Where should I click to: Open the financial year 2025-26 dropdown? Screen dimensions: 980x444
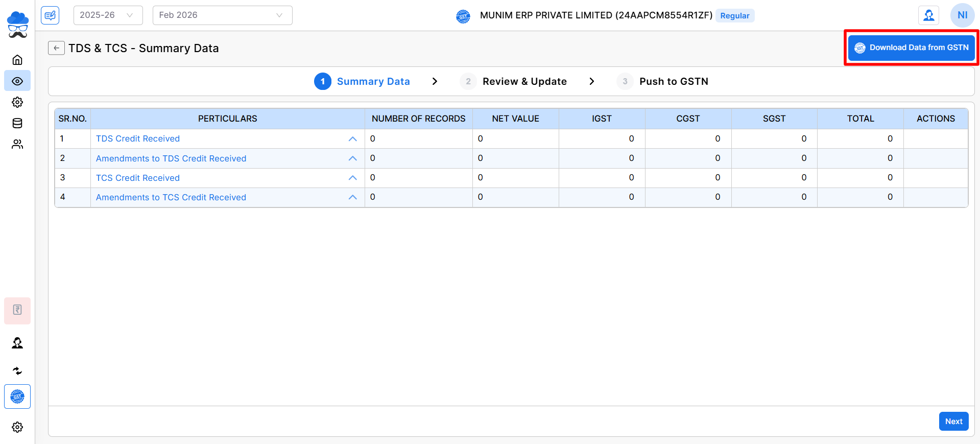click(108, 15)
